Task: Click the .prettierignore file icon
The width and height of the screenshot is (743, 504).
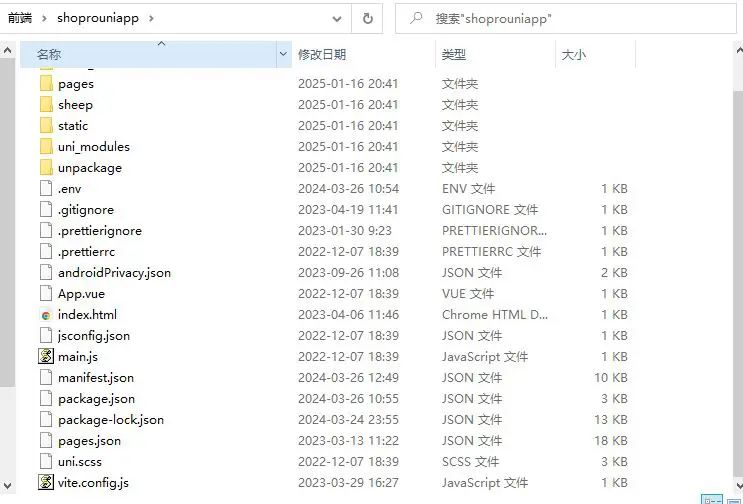Action: point(46,231)
